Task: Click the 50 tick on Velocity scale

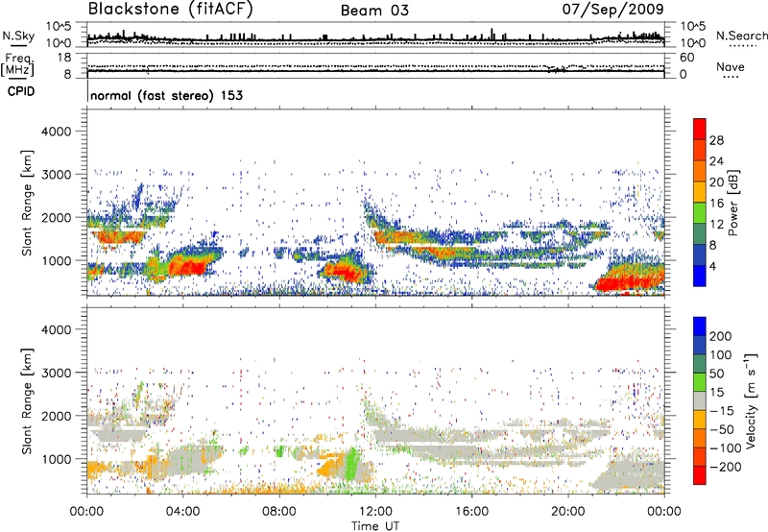Action: pos(716,374)
